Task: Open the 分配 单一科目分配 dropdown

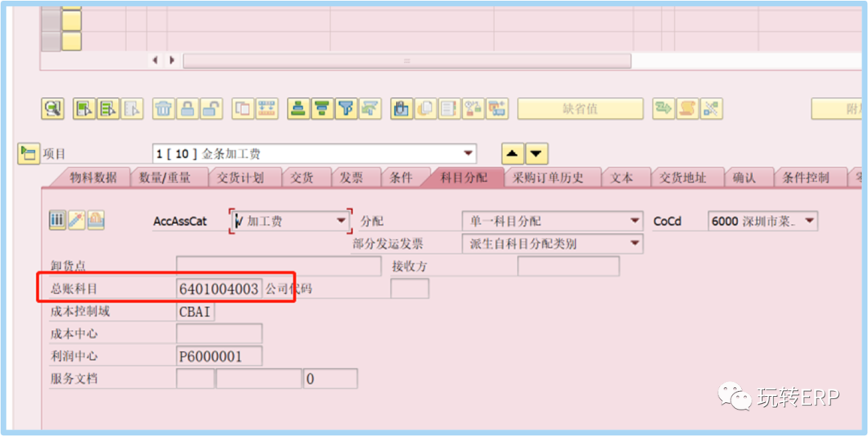Action: (634, 222)
